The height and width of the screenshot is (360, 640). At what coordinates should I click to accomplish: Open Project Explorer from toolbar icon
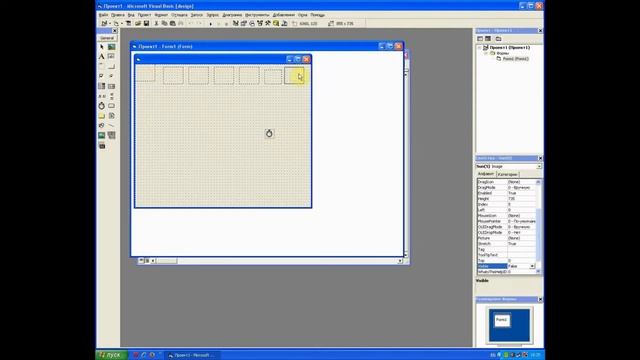[x=236, y=24]
